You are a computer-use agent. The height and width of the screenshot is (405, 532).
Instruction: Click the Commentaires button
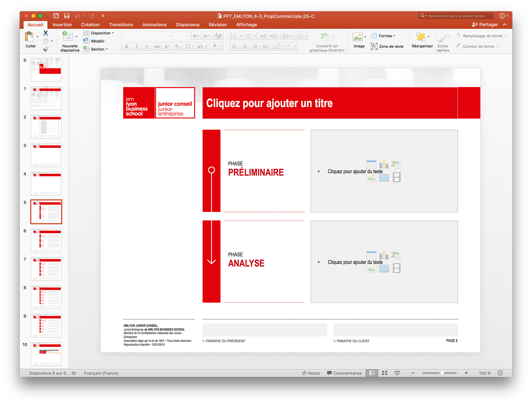click(x=344, y=373)
